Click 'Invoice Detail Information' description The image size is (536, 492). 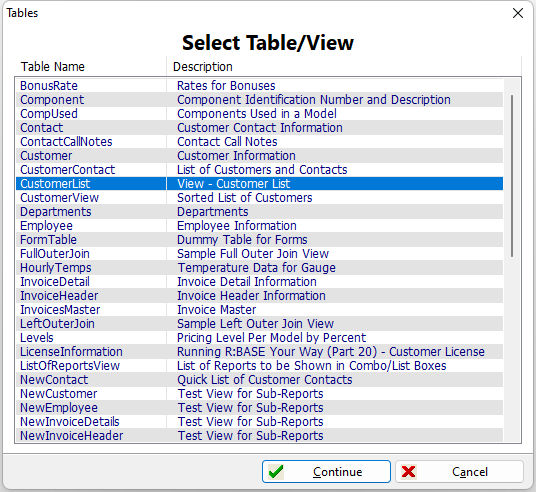(247, 282)
